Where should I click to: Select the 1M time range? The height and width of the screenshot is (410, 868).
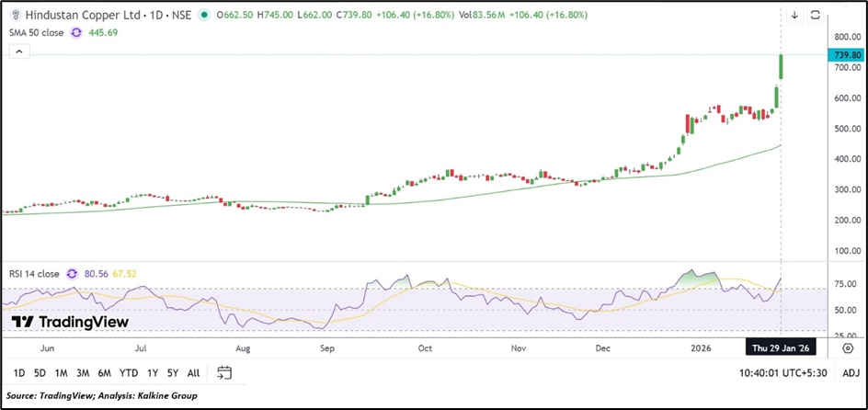[x=62, y=372]
